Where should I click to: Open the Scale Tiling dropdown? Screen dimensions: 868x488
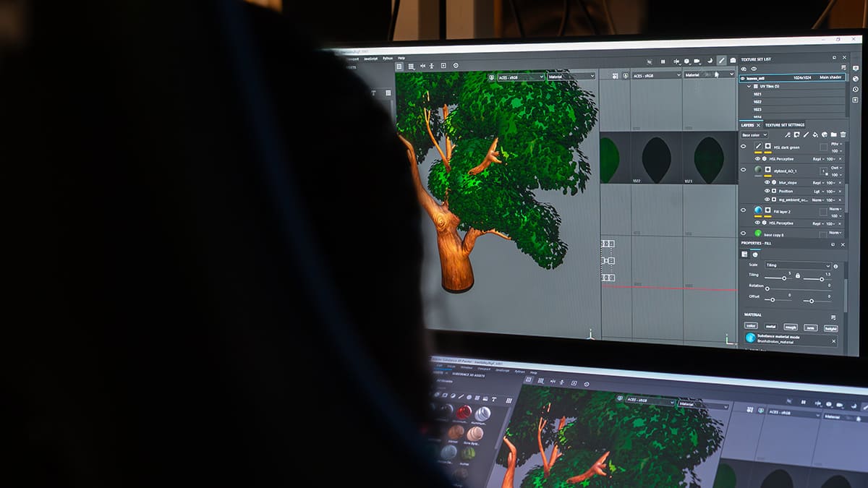point(798,265)
